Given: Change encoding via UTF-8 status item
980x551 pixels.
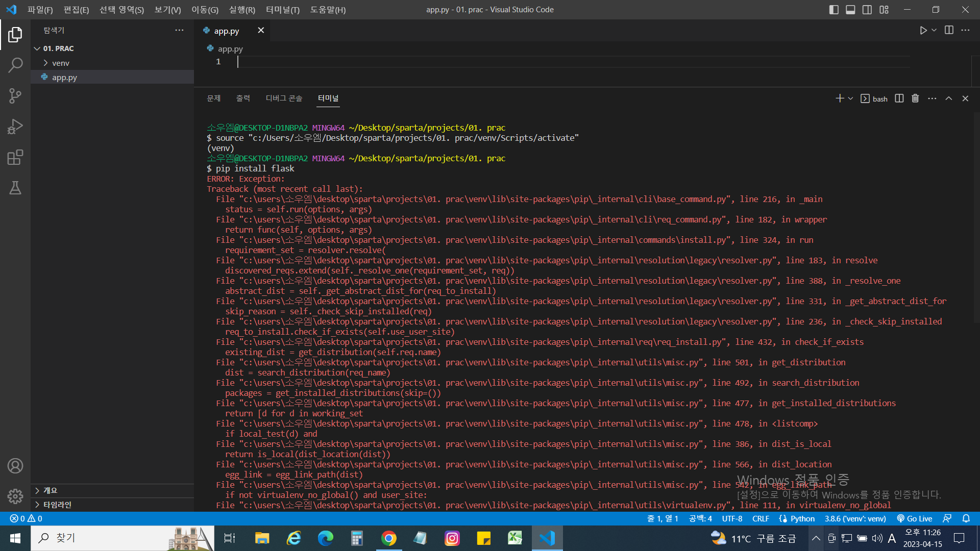Looking at the screenshot, I should click(x=732, y=518).
